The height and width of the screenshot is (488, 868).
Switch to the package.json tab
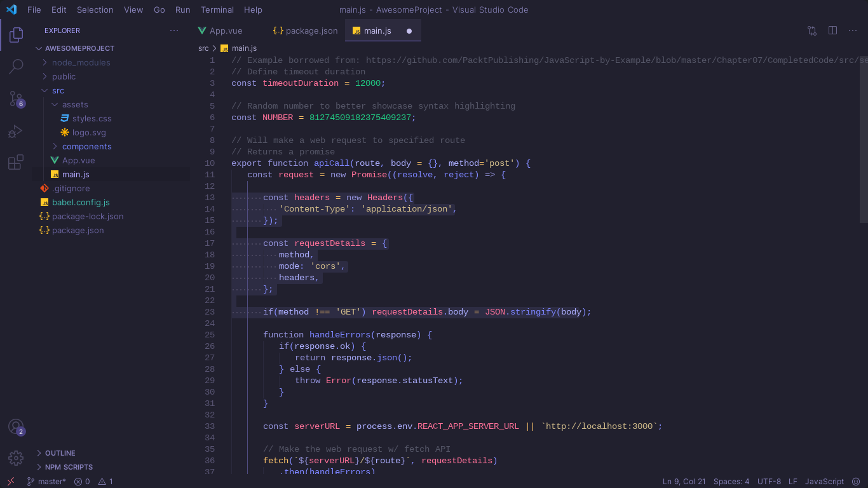point(306,30)
